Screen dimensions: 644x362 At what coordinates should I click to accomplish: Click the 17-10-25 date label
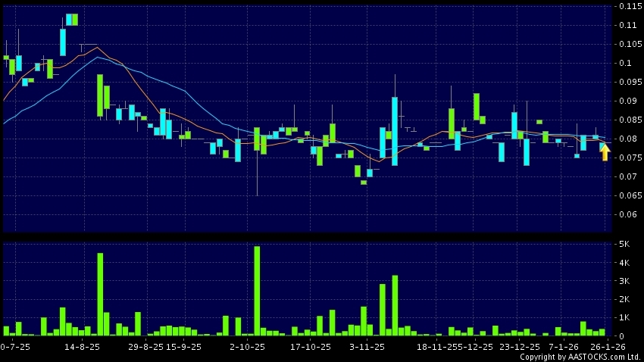(x=311, y=347)
